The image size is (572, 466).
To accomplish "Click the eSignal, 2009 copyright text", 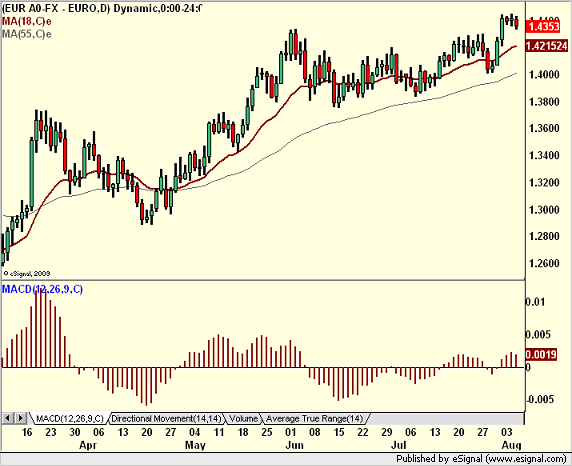I will point(27,273).
